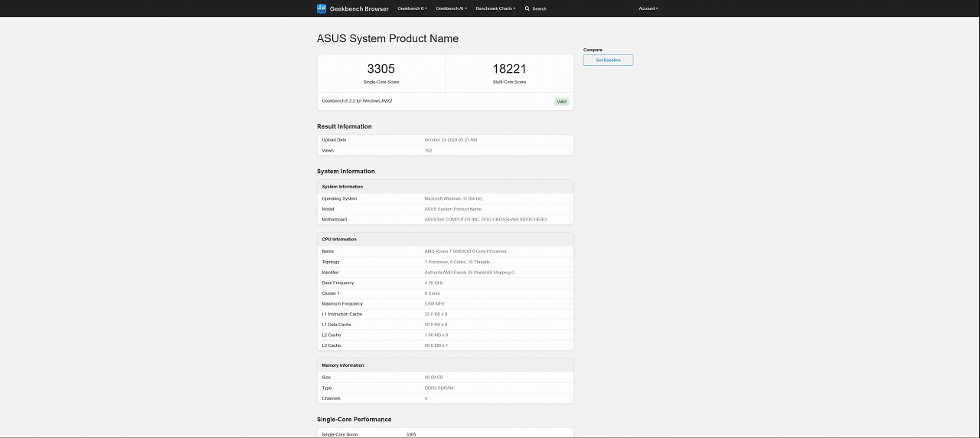Click the Compare label
The width and height of the screenshot is (980, 438).
pyautogui.click(x=593, y=50)
